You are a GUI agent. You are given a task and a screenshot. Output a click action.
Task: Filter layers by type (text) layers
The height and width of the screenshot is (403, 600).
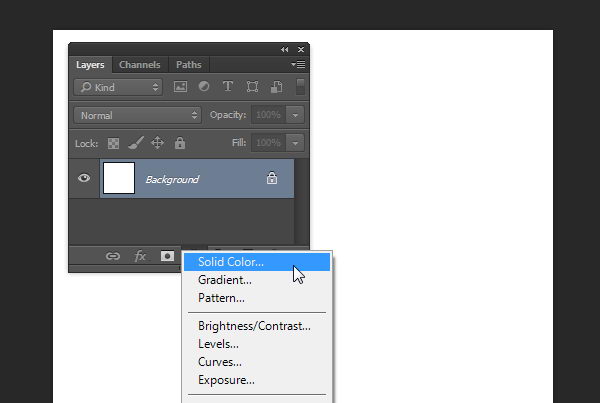(228, 86)
